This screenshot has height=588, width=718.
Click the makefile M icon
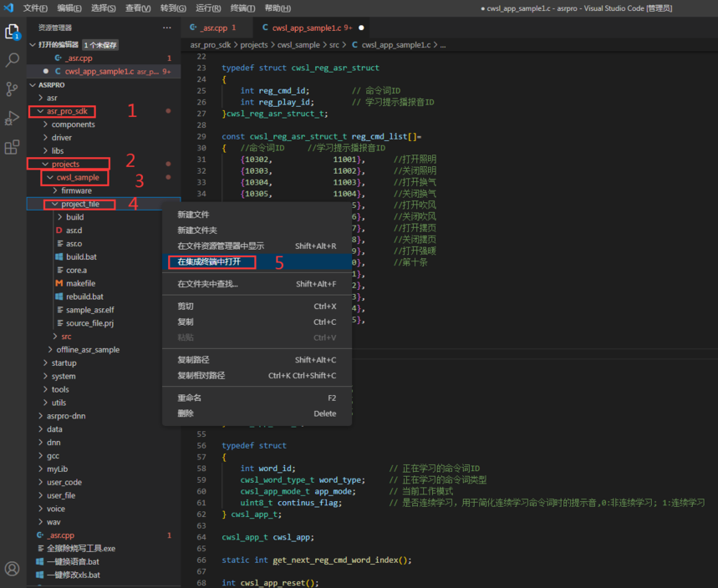[59, 283]
